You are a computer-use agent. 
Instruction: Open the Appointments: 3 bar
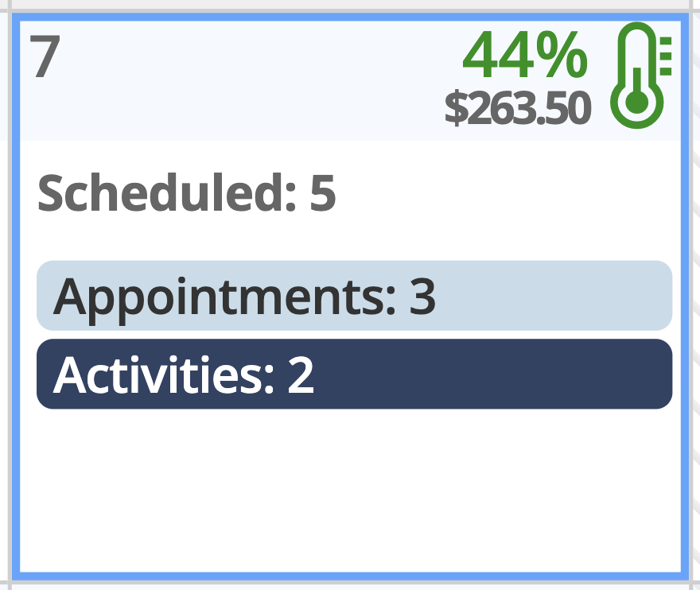[354, 295]
